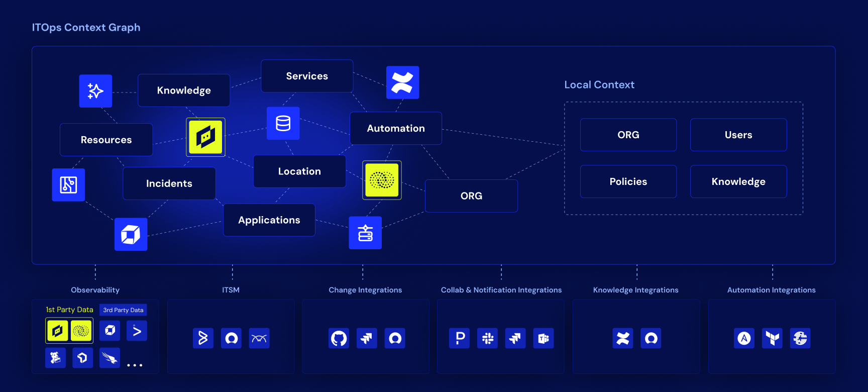Click the Datadog icon in Observability
This screenshot has height=392, width=868.
pyautogui.click(x=55, y=358)
